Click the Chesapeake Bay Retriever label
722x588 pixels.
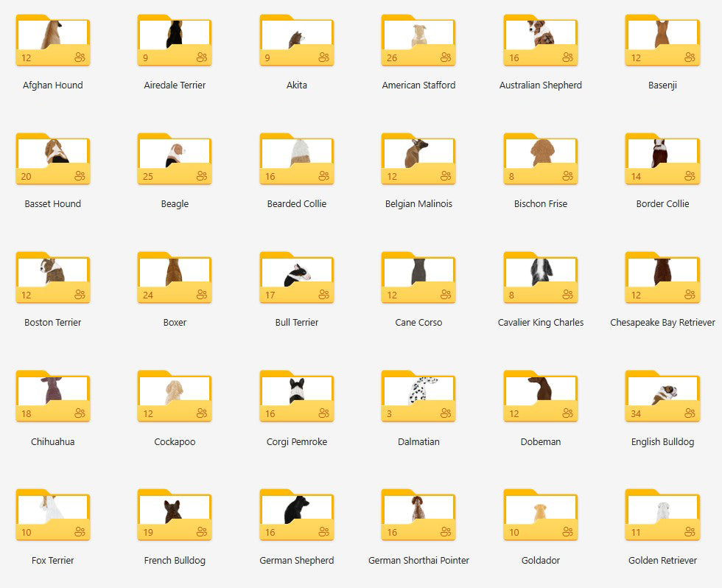click(662, 323)
